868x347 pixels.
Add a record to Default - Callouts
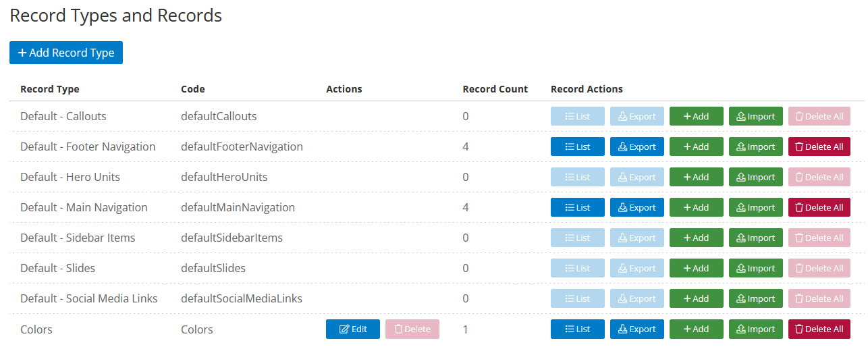pos(697,116)
